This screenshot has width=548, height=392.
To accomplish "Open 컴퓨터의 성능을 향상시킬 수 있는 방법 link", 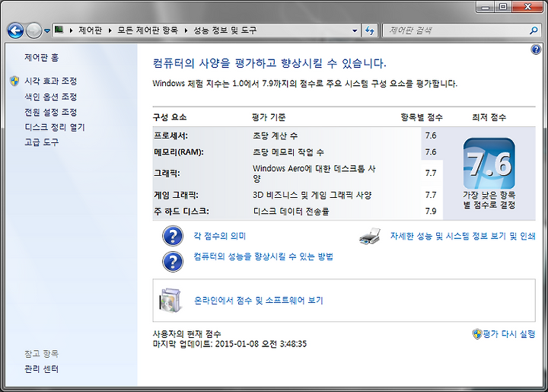I will (x=263, y=257).
